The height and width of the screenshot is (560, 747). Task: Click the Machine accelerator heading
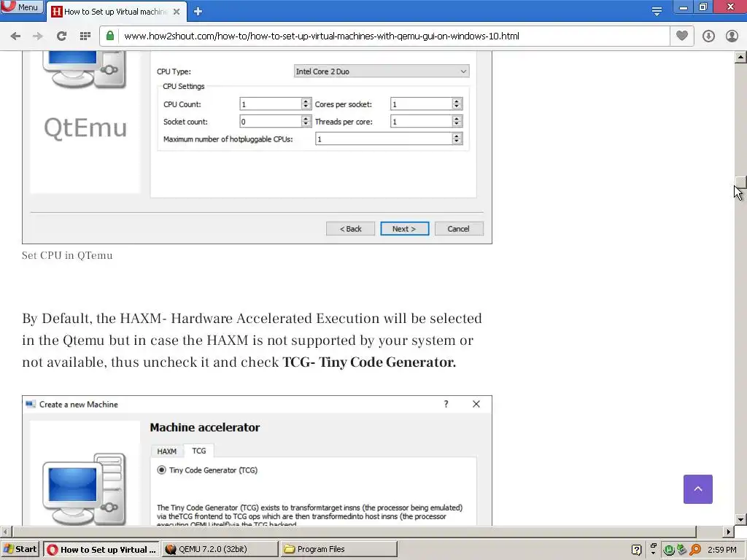[x=205, y=427]
